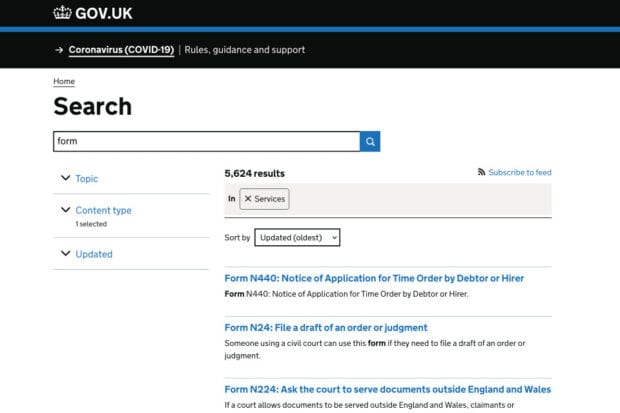Click the chevron icon beside Updated
This screenshot has height=413, width=620.
coord(66,253)
